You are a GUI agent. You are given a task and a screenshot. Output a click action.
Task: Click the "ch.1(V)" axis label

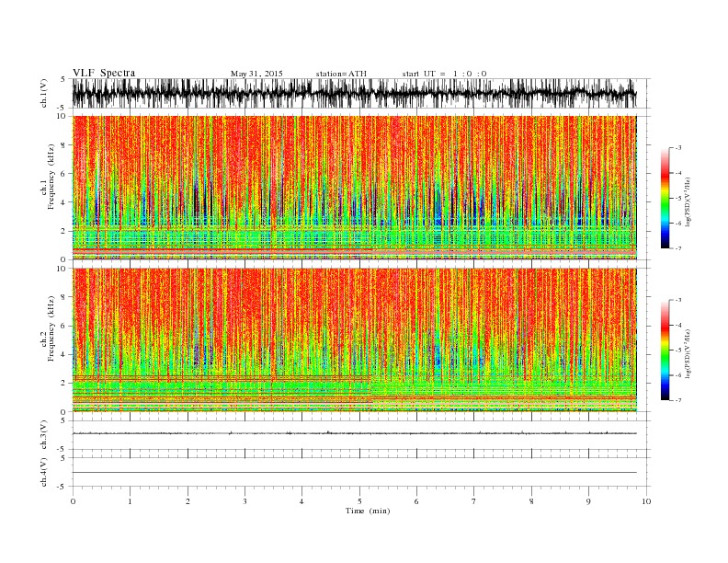click(44, 93)
